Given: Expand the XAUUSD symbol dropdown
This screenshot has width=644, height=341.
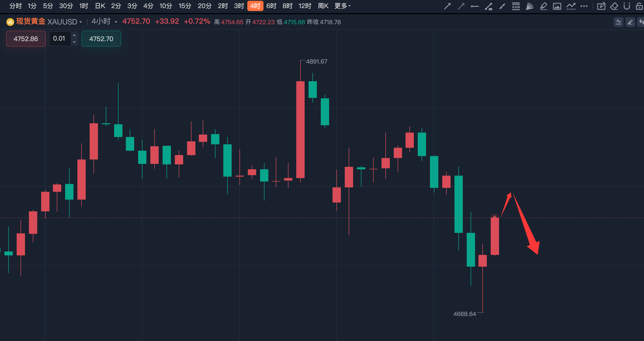Looking at the screenshot, I should [x=81, y=22].
